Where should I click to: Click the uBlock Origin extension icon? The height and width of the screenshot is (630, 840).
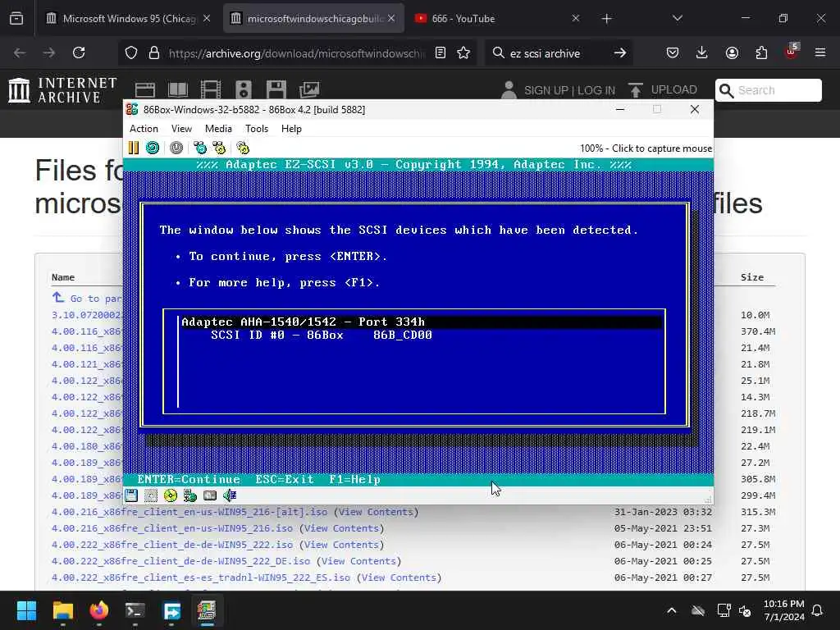click(x=792, y=52)
